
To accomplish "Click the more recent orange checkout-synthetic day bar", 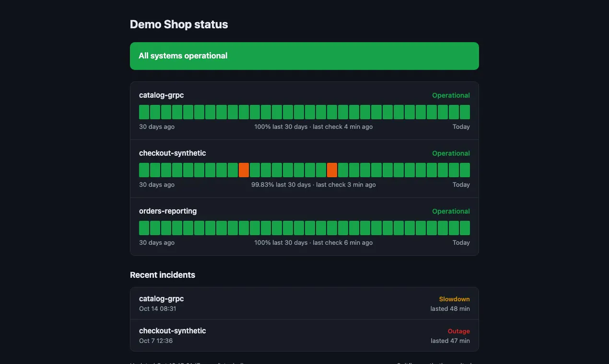I will point(332,170).
